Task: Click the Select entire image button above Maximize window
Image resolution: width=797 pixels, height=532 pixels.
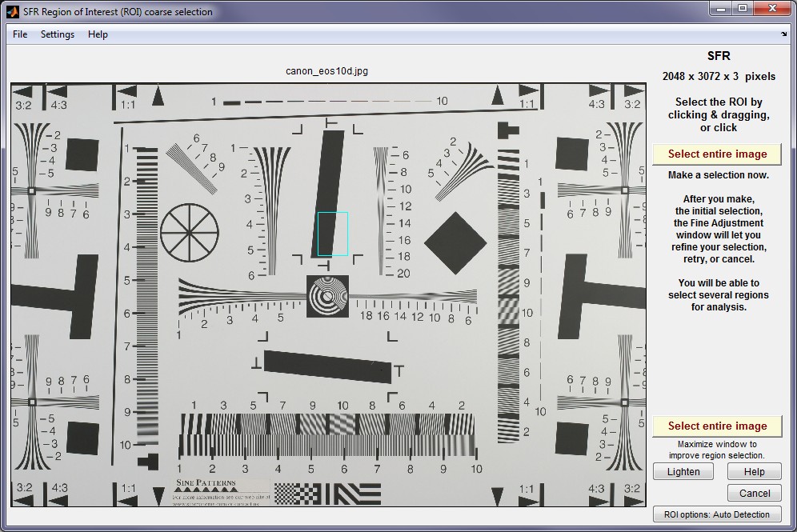Action: [717, 426]
